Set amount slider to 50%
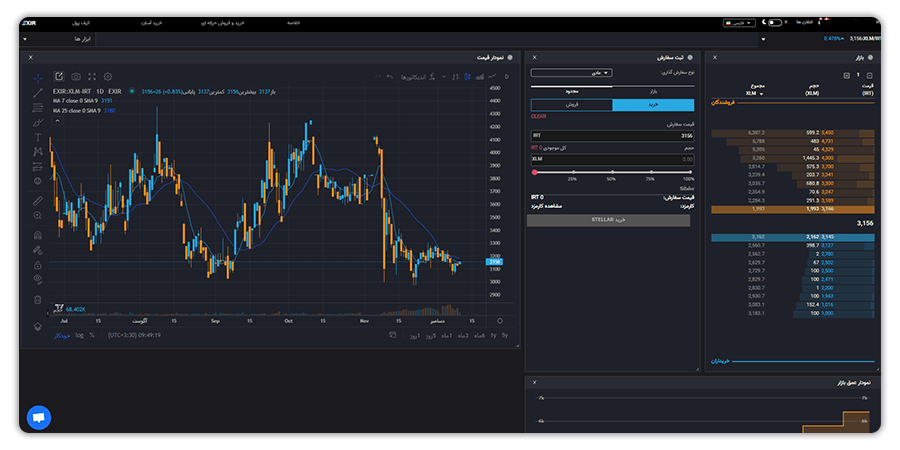 pos(612,172)
